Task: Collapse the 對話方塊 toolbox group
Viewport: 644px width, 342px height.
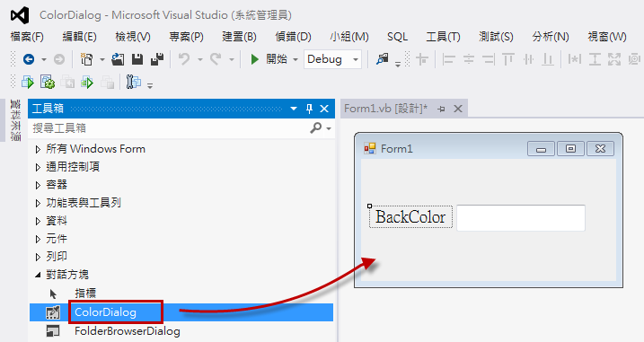Action: pos(38,275)
